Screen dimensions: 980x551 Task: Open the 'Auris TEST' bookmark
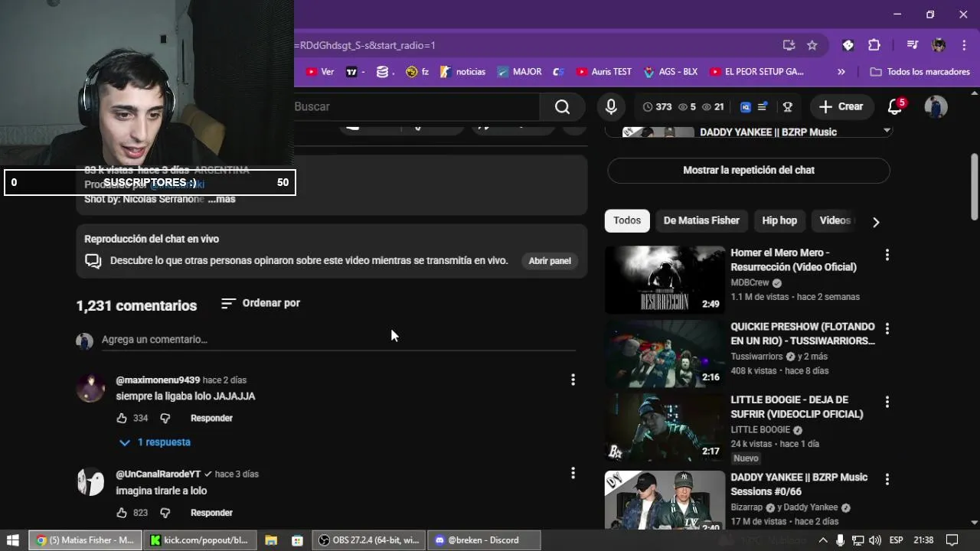(x=604, y=72)
